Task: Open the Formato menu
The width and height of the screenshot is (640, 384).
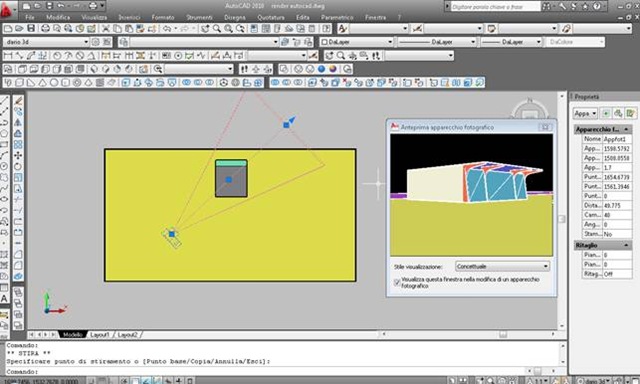Action: tap(163, 18)
